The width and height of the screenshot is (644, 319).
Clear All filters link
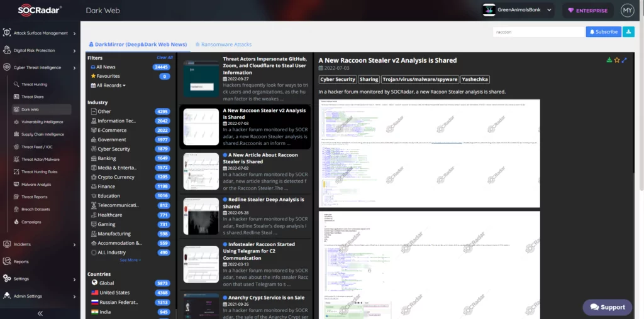tap(165, 58)
